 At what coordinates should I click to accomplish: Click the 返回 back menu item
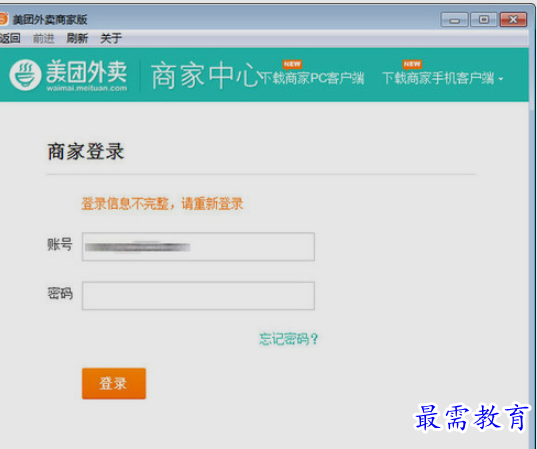point(10,38)
